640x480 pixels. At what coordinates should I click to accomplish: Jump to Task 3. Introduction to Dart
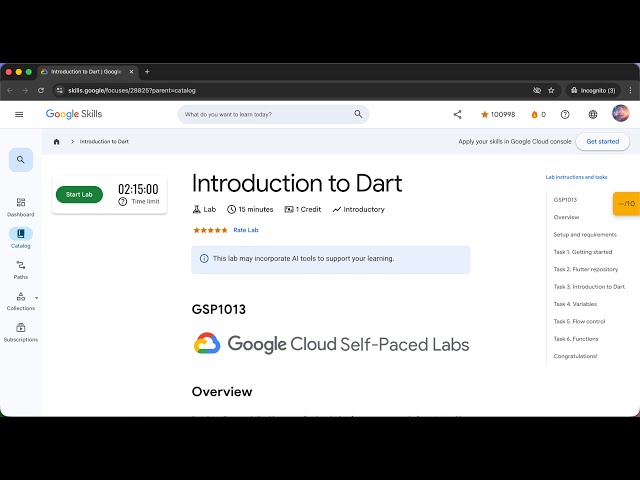pos(589,287)
